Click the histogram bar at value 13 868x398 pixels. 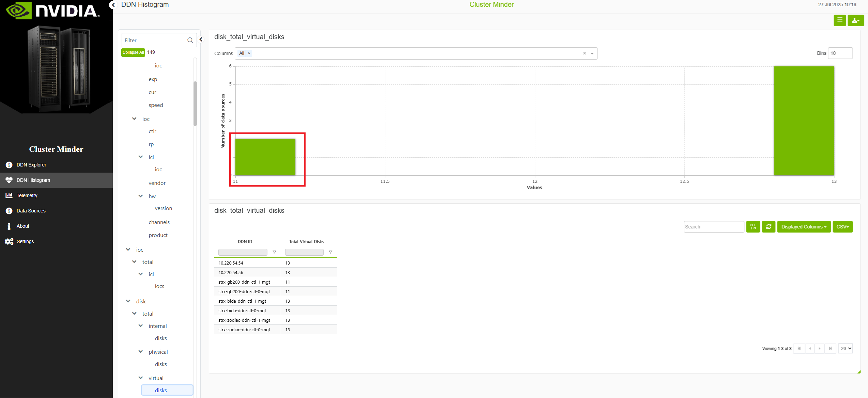pos(804,121)
